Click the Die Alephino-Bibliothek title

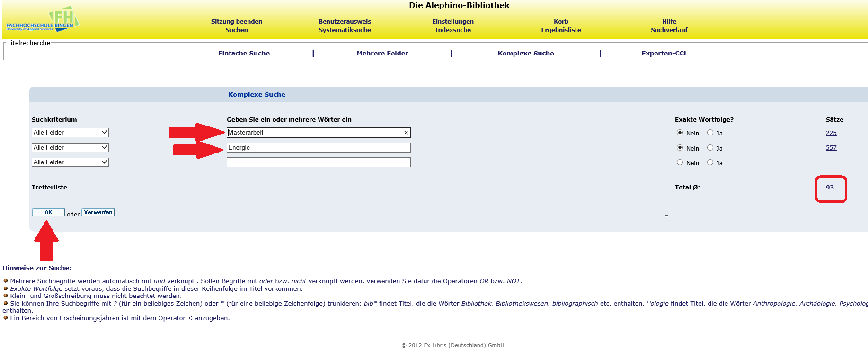[x=459, y=5]
